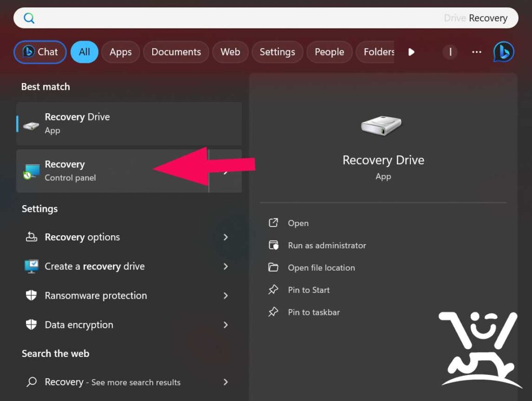Click the Settings section heading in results
Image resolution: width=532 pixels, height=401 pixels.
[39, 209]
